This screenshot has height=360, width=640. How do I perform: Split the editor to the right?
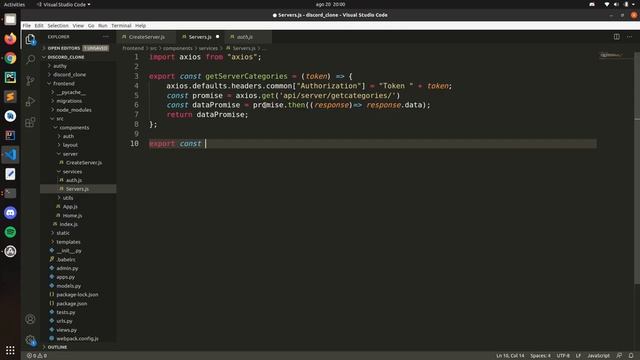[x=616, y=37]
